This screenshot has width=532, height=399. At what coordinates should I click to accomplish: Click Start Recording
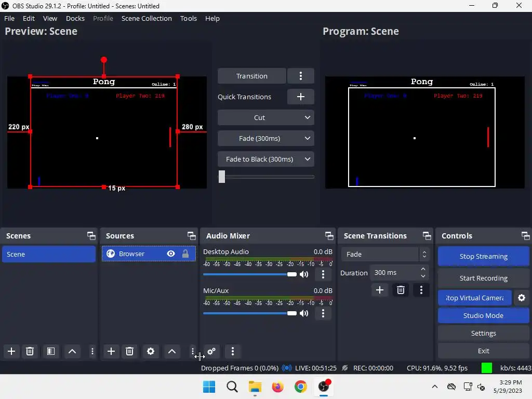(483, 278)
